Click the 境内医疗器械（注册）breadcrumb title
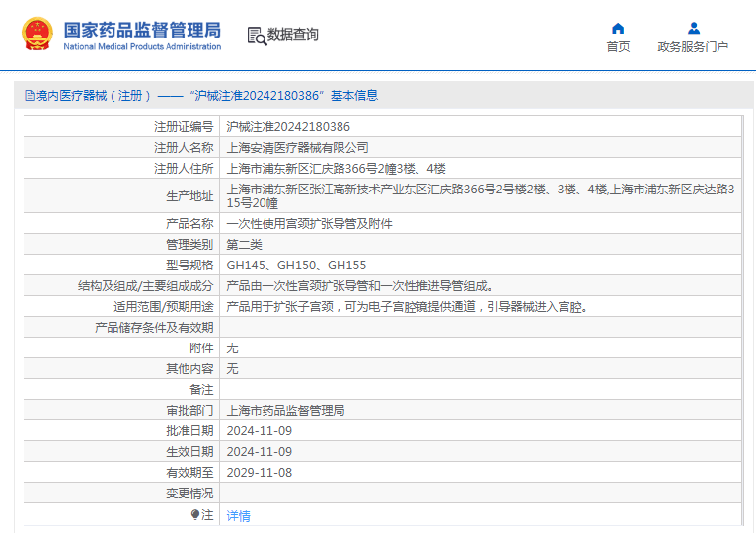Viewport: 756px width, 533px height. [x=94, y=96]
